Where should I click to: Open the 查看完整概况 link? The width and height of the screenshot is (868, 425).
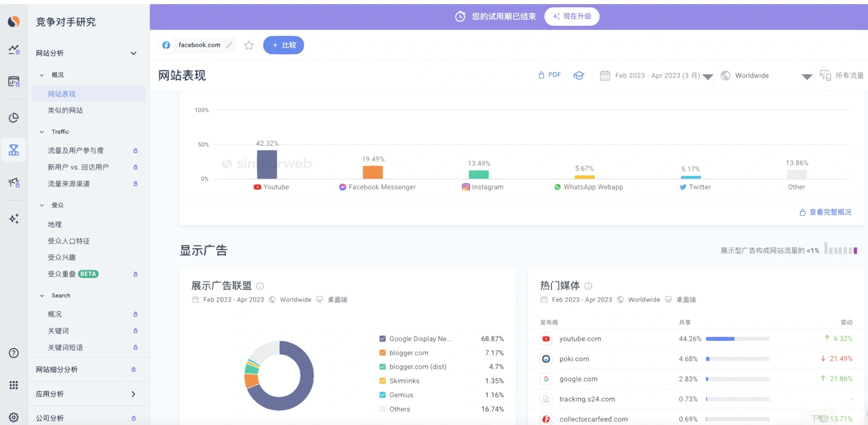[x=826, y=212]
